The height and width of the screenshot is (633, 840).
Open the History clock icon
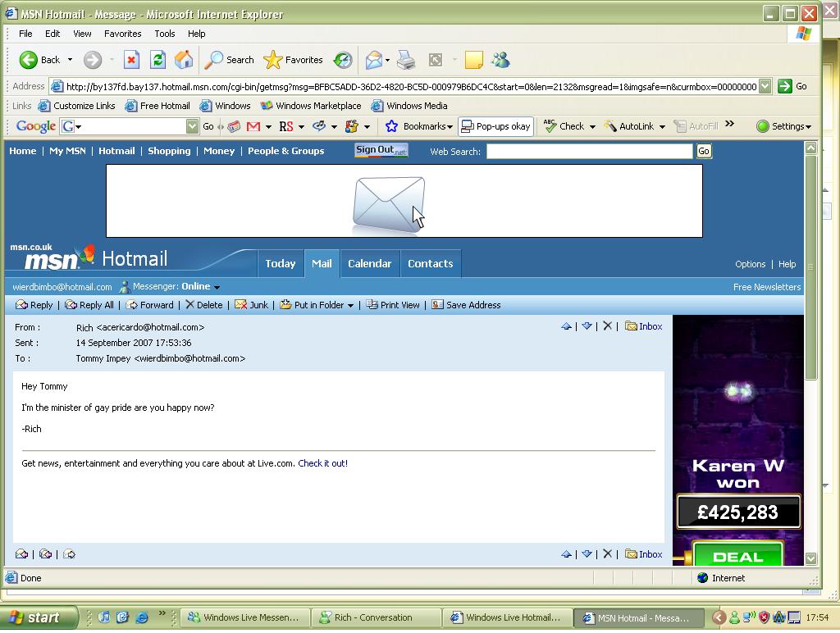(x=343, y=60)
